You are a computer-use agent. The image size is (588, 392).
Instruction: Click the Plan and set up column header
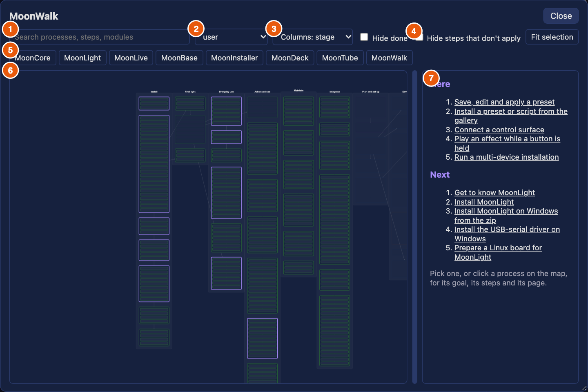coord(371,92)
